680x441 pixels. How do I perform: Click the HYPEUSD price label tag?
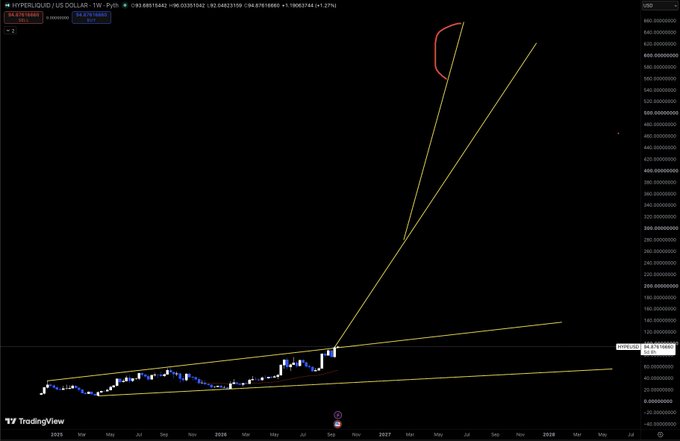click(628, 347)
